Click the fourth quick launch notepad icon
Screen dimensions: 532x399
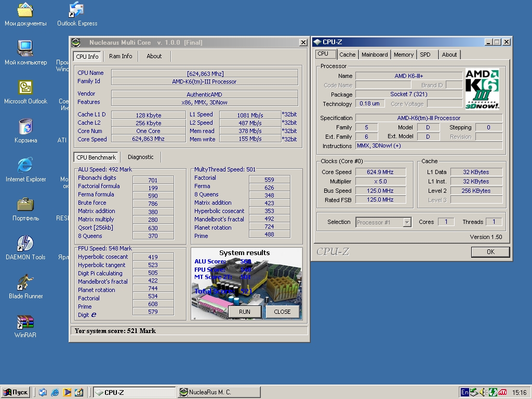(x=79, y=392)
